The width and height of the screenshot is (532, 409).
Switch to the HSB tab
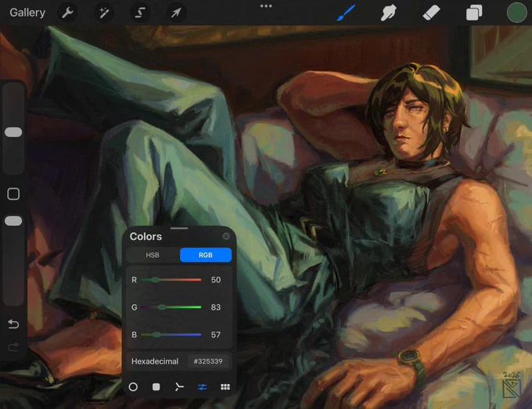point(153,255)
